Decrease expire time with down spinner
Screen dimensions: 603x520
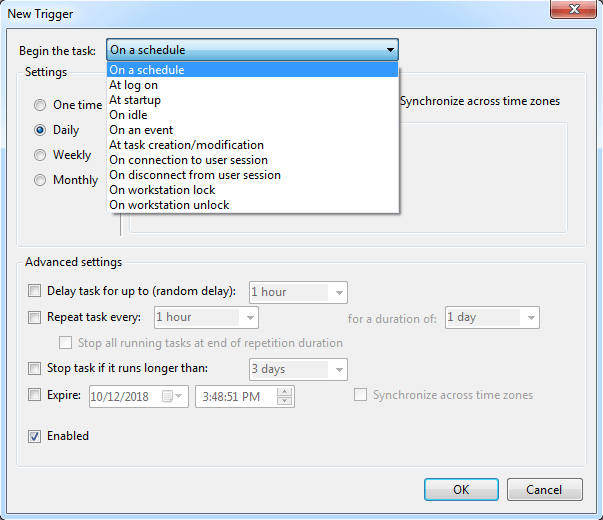click(285, 401)
